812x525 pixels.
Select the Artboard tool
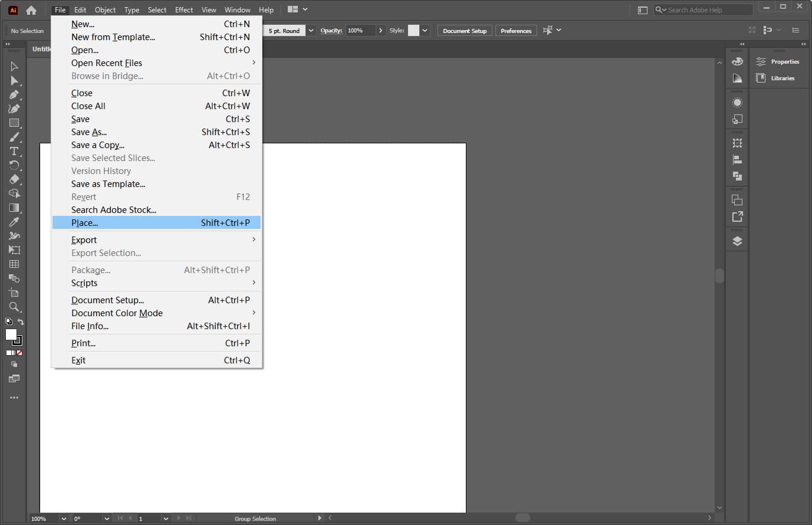(14, 293)
